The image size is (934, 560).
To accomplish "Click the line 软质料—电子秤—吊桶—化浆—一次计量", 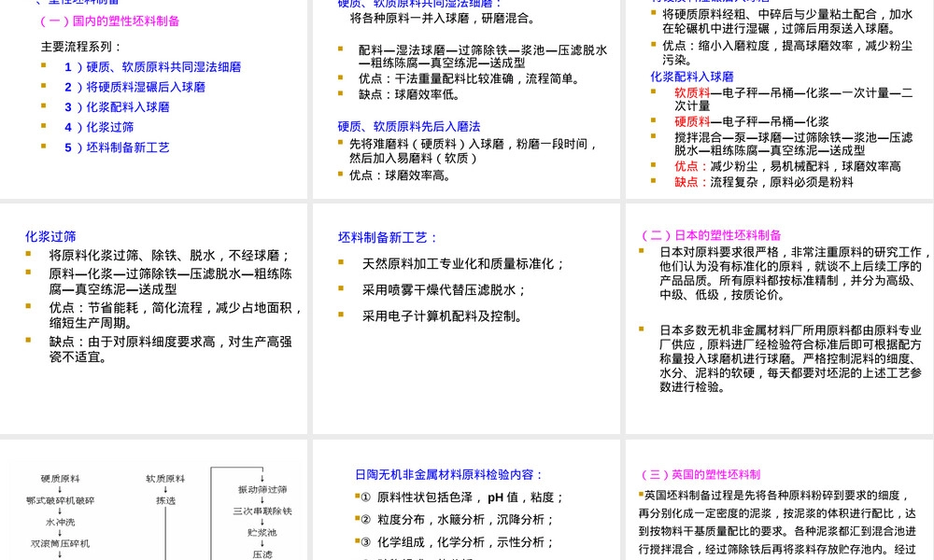I will pyautogui.click(x=793, y=99).
